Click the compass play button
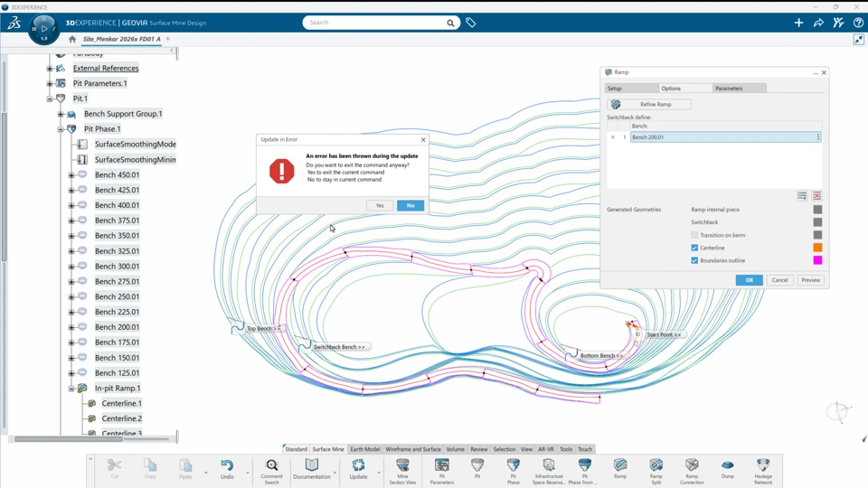Image resolution: width=868 pixels, height=488 pixels. point(43,29)
